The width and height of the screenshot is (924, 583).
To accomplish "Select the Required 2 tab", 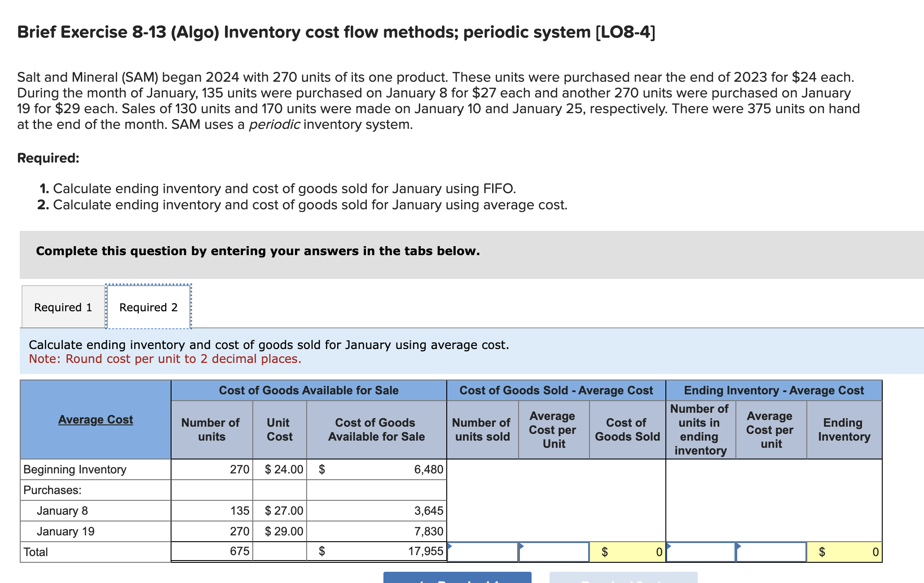I will coord(148,307).
